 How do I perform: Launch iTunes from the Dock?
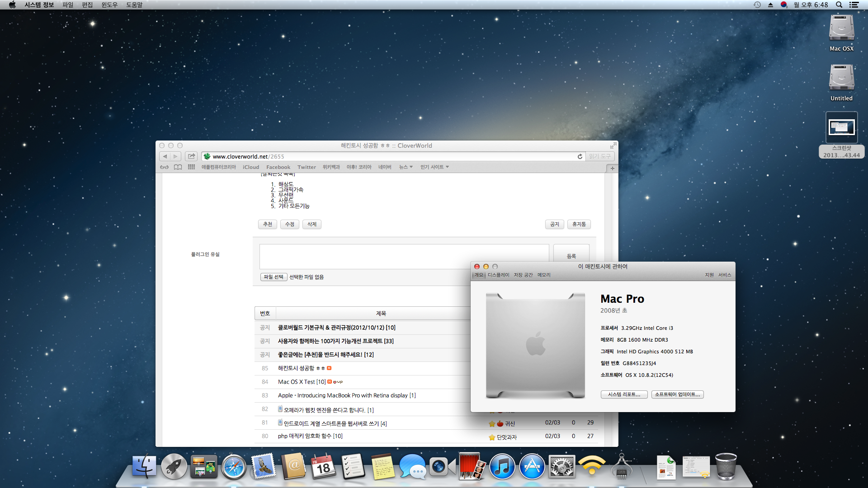[502, 467]
